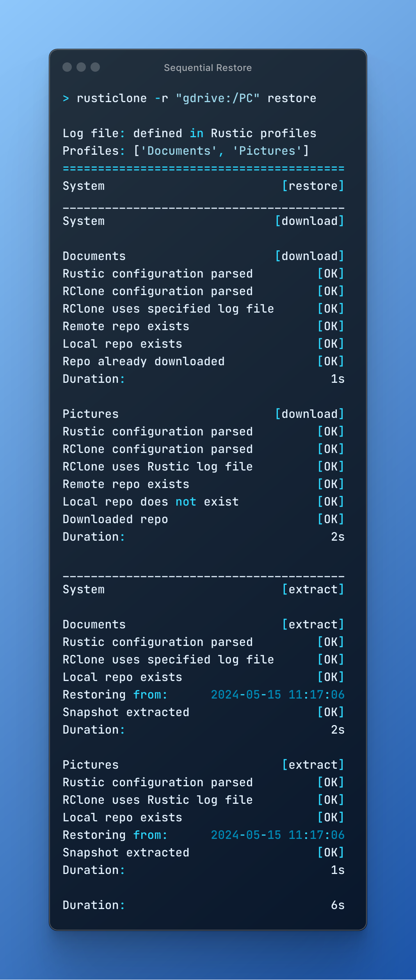Click the highlighted word 'not'
This screenshot has height=980, width=416.
point(186,502)
